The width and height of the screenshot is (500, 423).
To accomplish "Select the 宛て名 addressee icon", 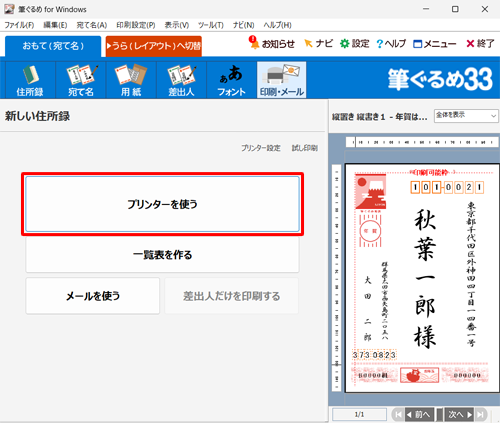I will pyautogui.click(x=81, y=80).
